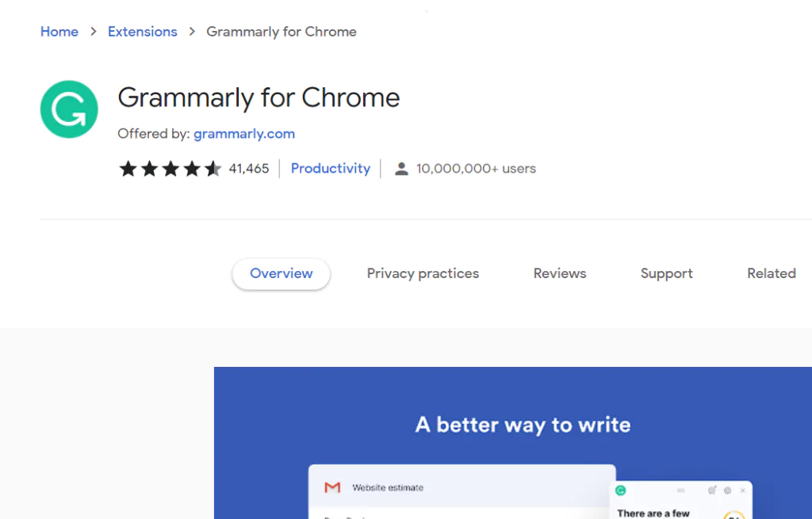Open the Privacy practices tab
This screenshot has width=812, height=519.
tap(423, 273)
